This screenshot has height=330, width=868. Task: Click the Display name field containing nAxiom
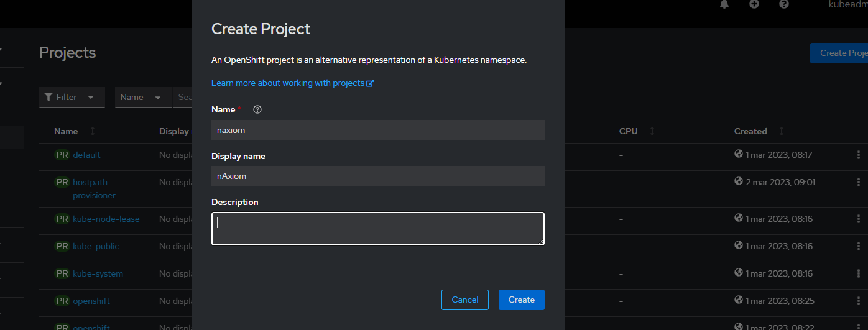click(378, 176)
